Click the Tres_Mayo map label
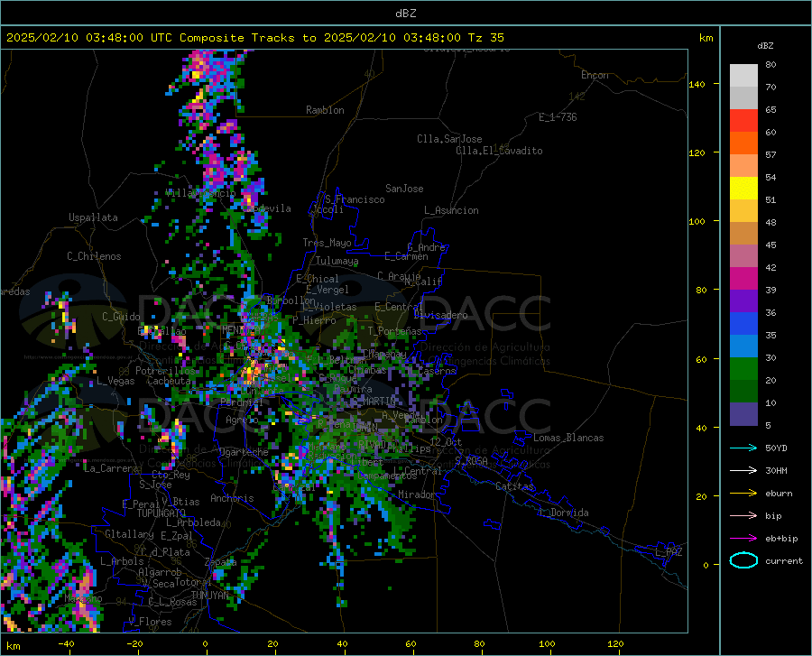Screen dimensions: 812x656 [x=327, y=243]
